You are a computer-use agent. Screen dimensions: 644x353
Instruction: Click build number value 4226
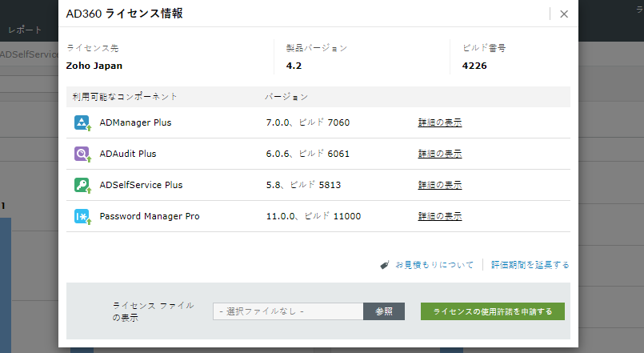(x=474, y=66)
